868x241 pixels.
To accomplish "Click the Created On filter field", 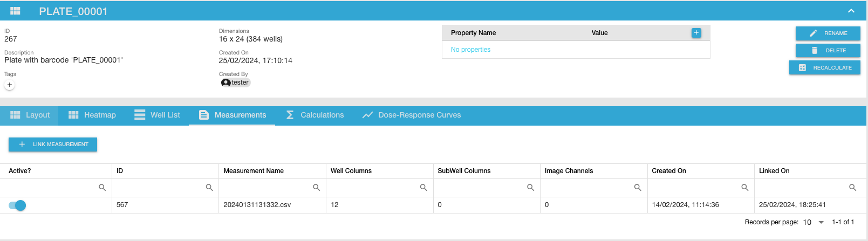I will [x=694, y=188].
